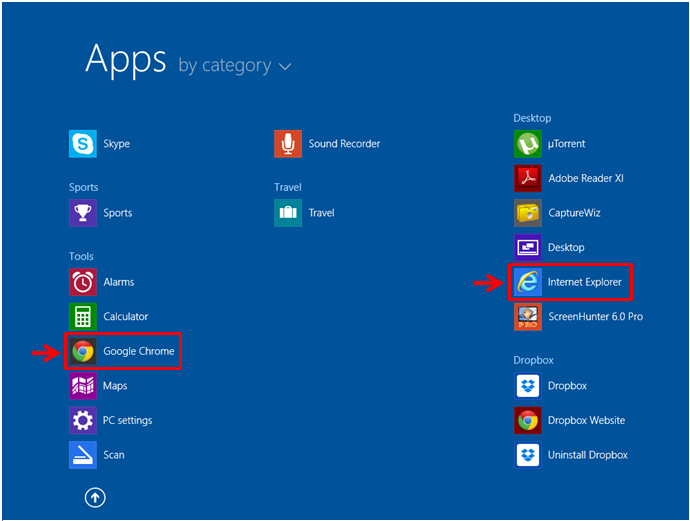Image resolution: width=690 pixels, height=521 pixels.
Task: Open the CaptureWiz icon
Action: coord(528,213)
